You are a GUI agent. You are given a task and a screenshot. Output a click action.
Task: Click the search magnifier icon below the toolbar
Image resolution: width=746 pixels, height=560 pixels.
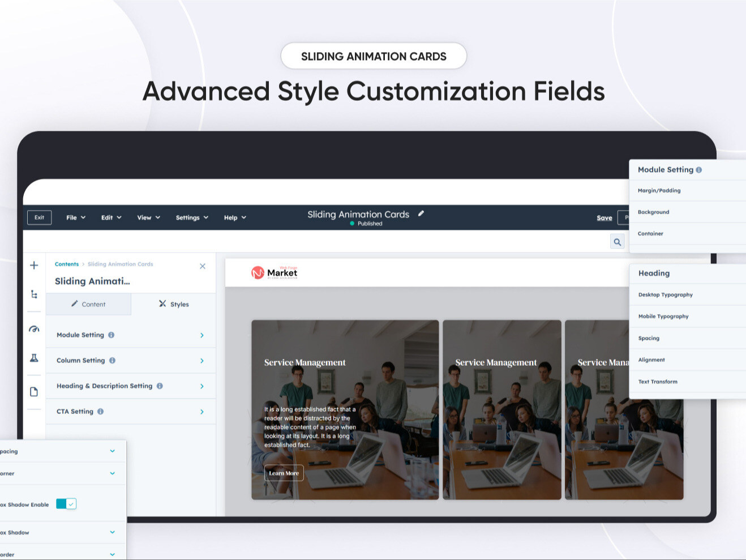pos(617,241)
